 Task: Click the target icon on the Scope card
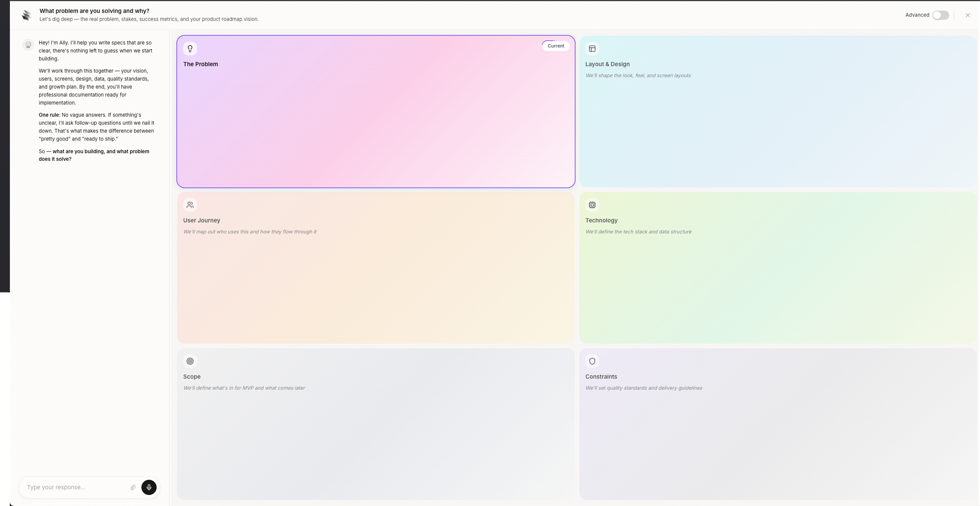pos(190,361)
